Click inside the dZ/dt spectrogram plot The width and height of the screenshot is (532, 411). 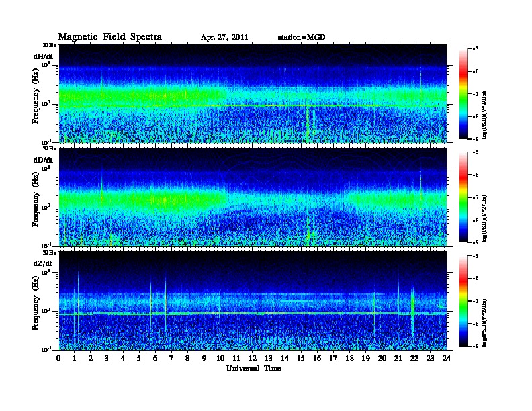click(x=253, y=301)
